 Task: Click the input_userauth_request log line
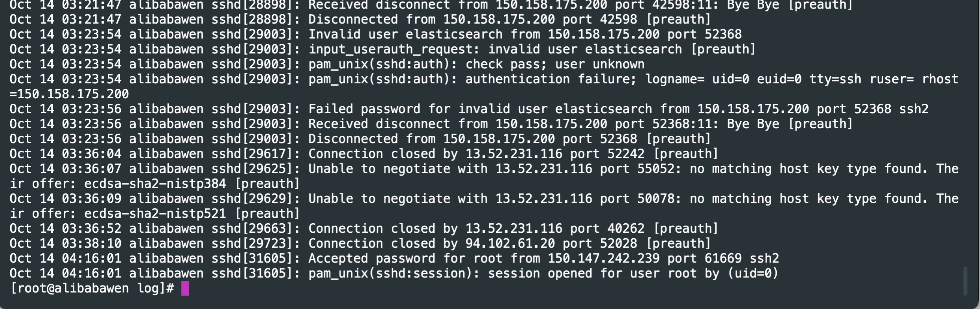[x=383, y=49]
